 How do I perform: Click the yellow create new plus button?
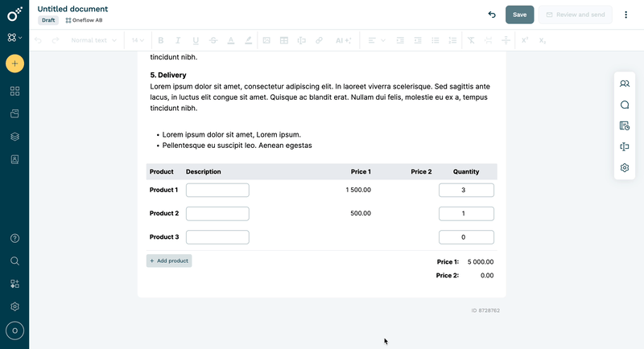pos(14,64)
